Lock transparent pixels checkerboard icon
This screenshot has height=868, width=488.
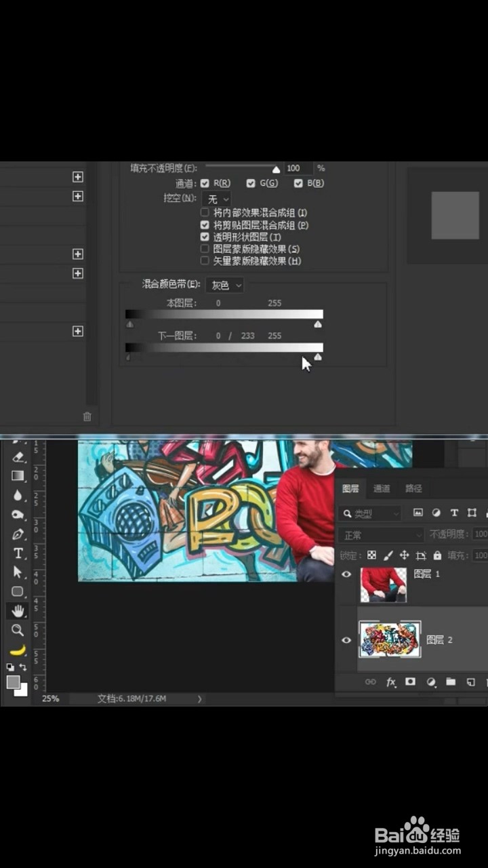371,555
